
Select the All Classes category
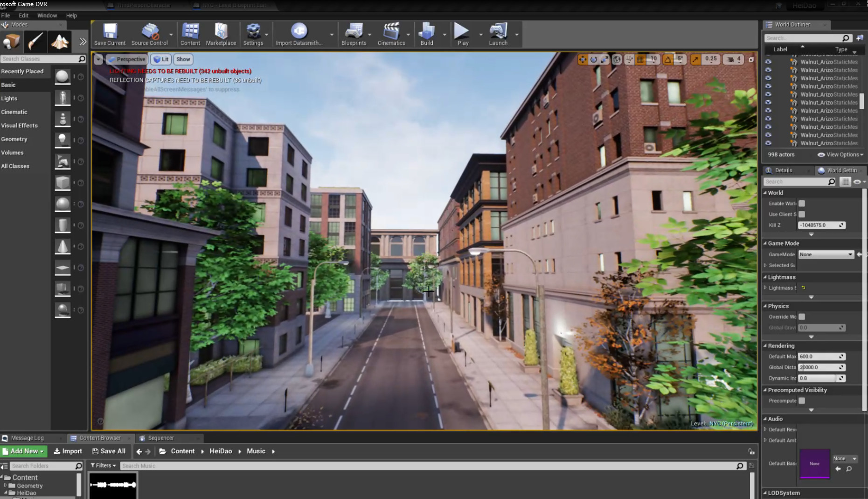click(x=15, y=166)
